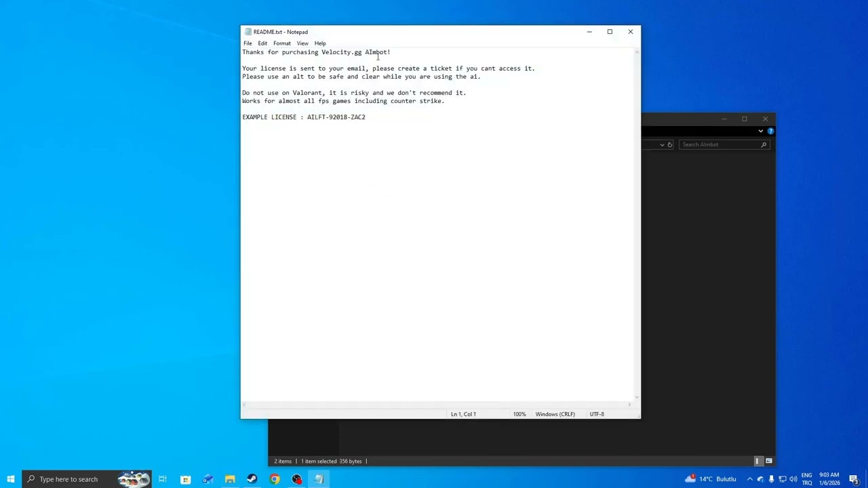868x488 pixels.
Task: Click the search magnifier icon in File Explorer
Action: point(764,144)
